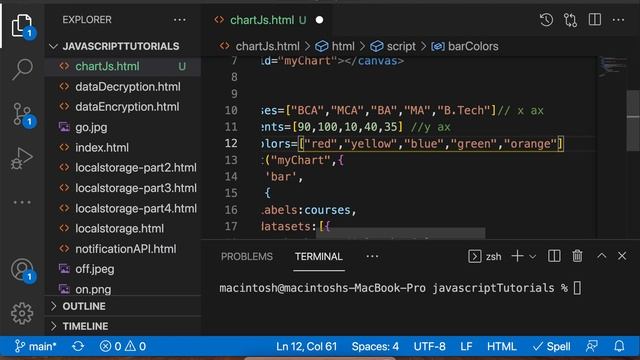Image resolution: width=640 pixels, height=360 pixels.
Task: Add a new terminal with plus icon
Action: [x=517, y=256]
